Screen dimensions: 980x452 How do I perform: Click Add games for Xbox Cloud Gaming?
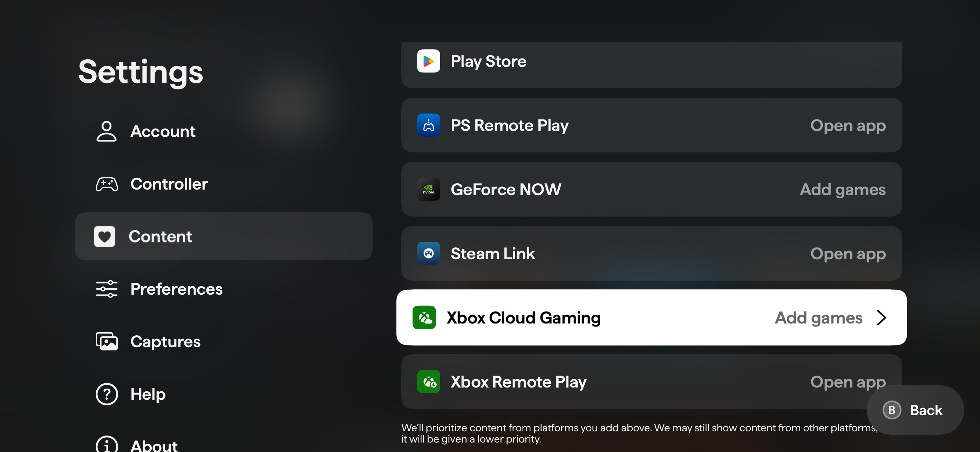(818, 317)
